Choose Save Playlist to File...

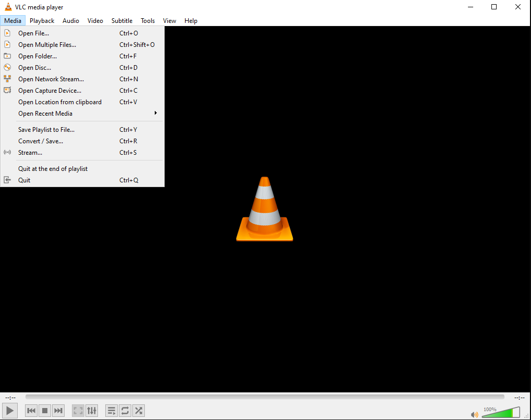[x=82, y=130]
